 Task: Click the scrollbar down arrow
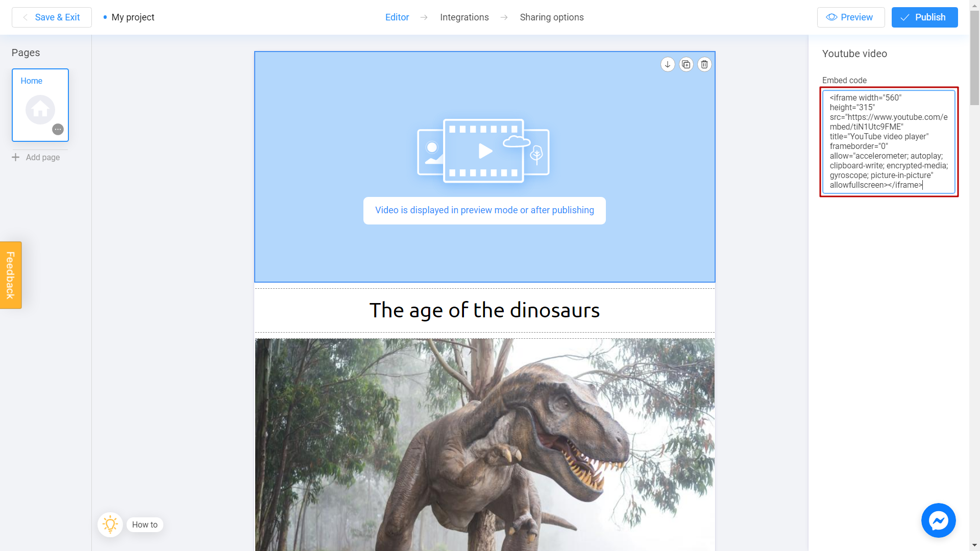[974, 545]
